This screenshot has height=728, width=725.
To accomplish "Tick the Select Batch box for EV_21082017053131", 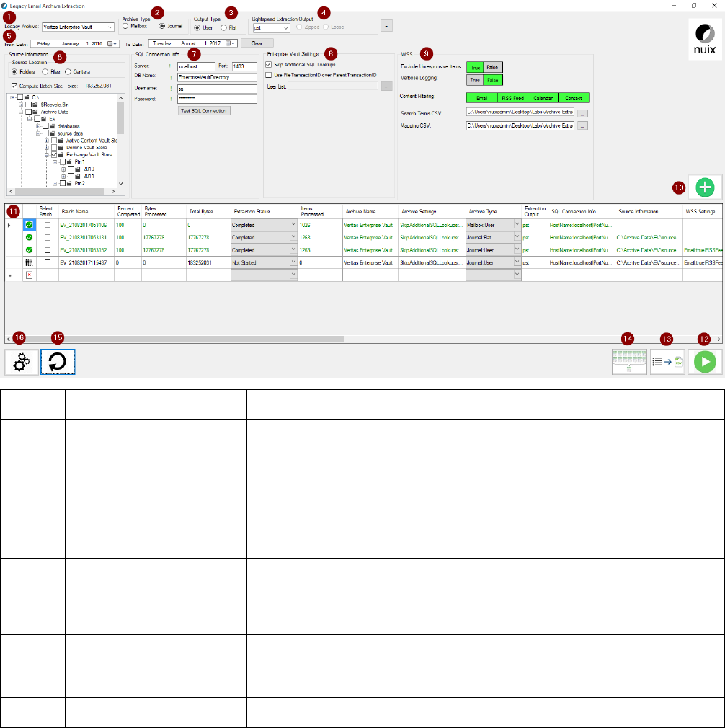I will coord(48,237).
